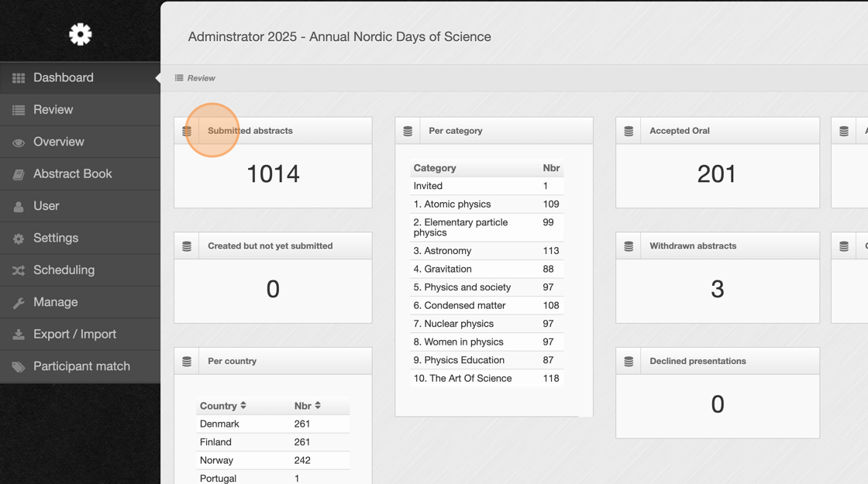The image size is (868, 484).
Task: Open the Scheduling menu item
Action: pos(81,270)
